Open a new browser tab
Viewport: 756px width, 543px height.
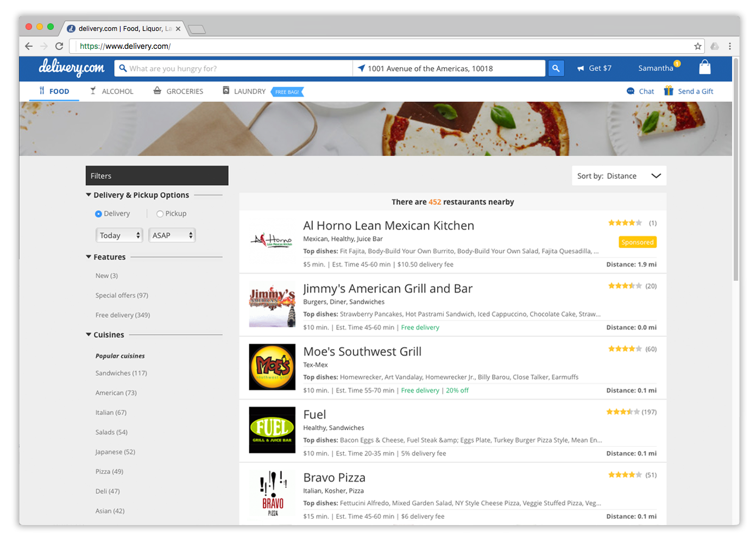coord(197,29)
